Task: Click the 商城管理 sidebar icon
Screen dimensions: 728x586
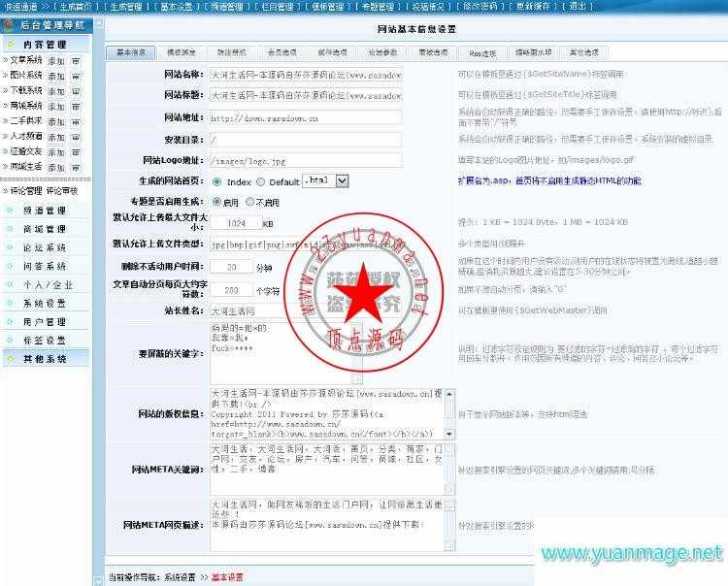Action: click(11, 229)
